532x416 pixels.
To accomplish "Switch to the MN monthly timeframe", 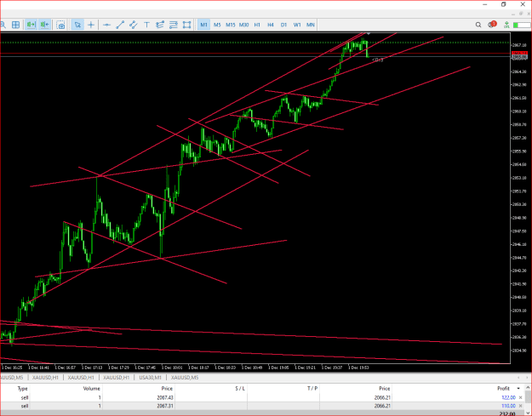I will point(311,25).
